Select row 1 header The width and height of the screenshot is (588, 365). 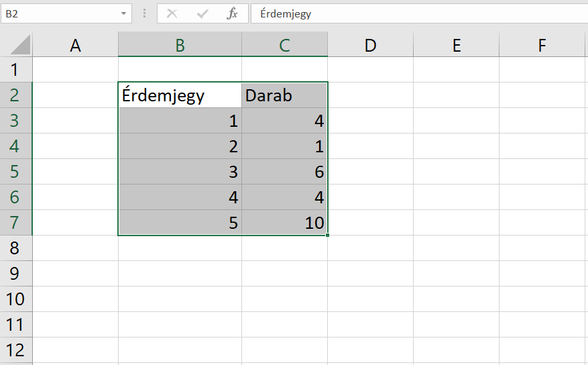[x=16, y=70]
